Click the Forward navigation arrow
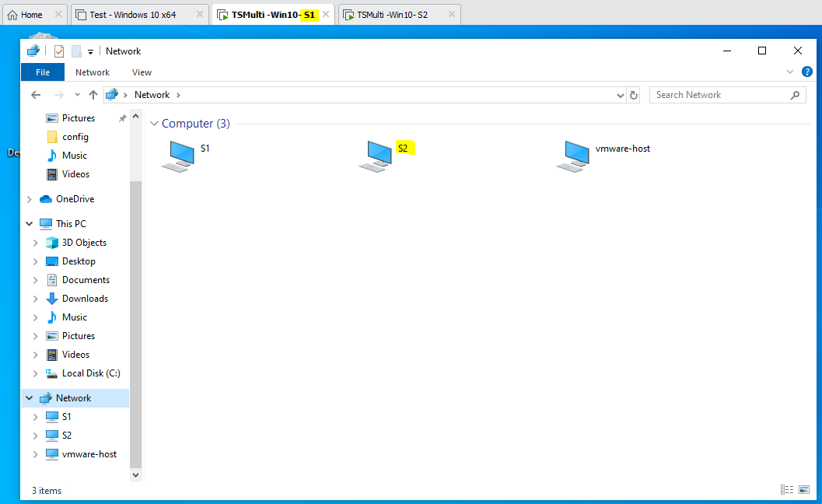The height and width of the screenshot is (504, 822). (x=59, y=95)
